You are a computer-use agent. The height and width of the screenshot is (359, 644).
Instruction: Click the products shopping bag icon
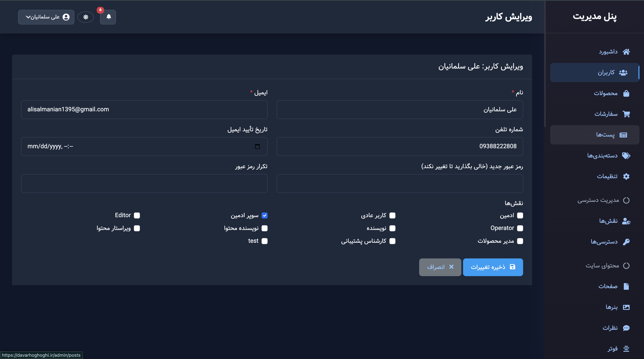pyautogui.click(x=626, y=93)
